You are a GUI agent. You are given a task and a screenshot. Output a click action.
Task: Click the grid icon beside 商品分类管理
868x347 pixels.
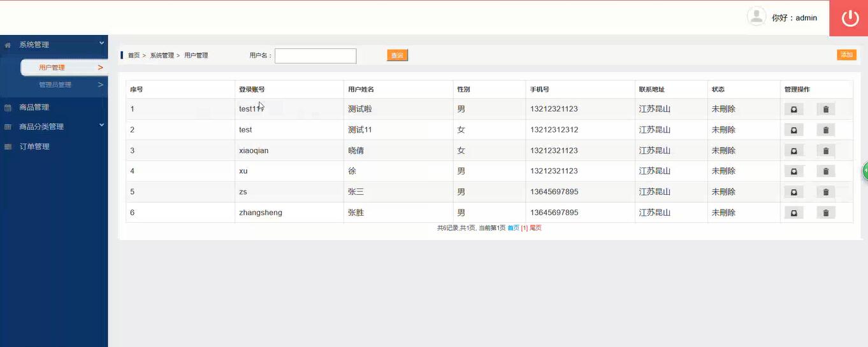(8, 127)
